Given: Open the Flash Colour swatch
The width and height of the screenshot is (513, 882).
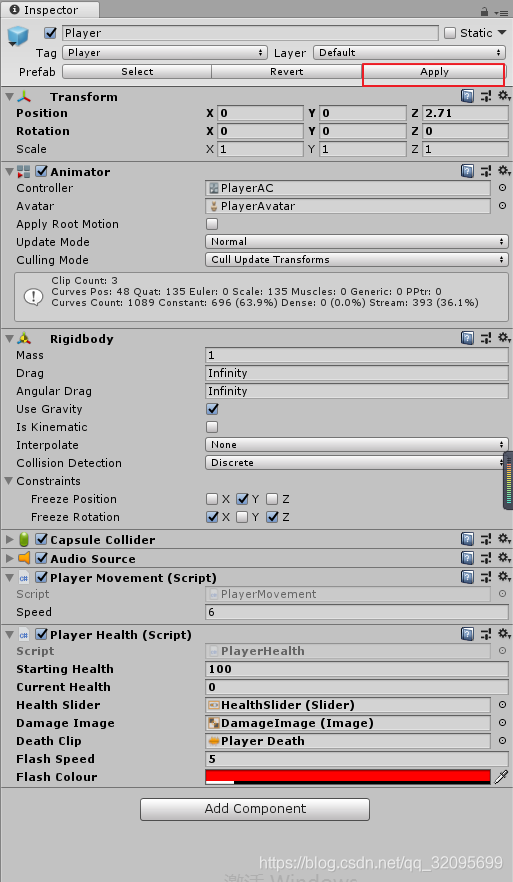Looking at the screenshot, I should (348, 777).
